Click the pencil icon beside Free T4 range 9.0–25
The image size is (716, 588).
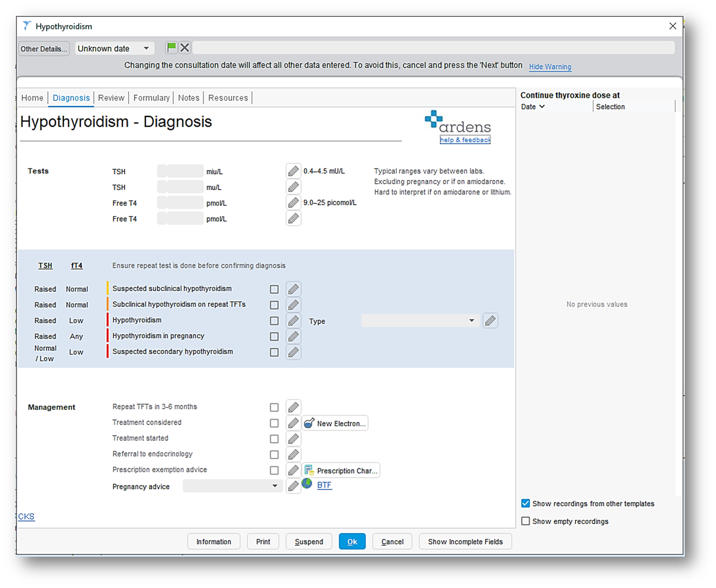[293, 203]
